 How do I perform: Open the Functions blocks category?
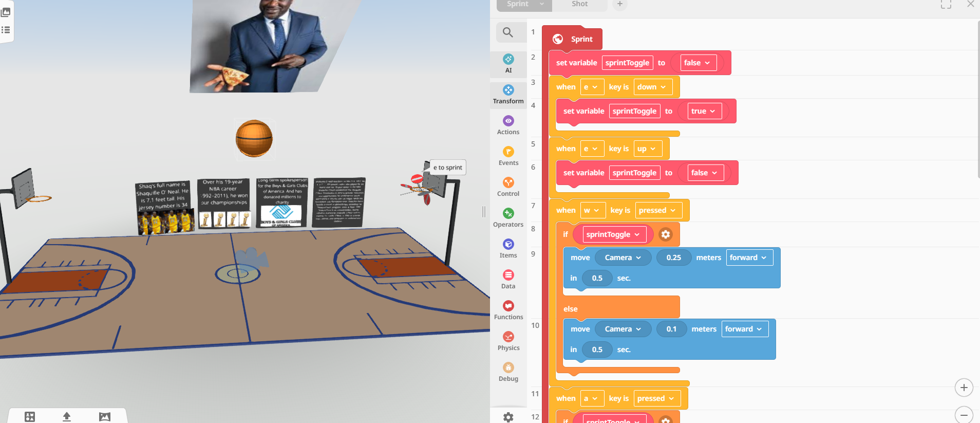tap(508, 310)
